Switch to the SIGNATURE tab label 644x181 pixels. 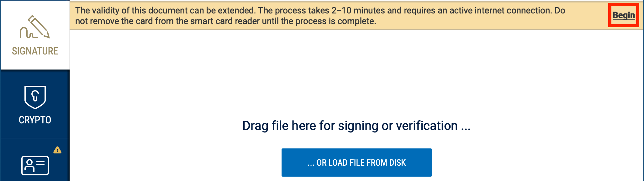35,51
